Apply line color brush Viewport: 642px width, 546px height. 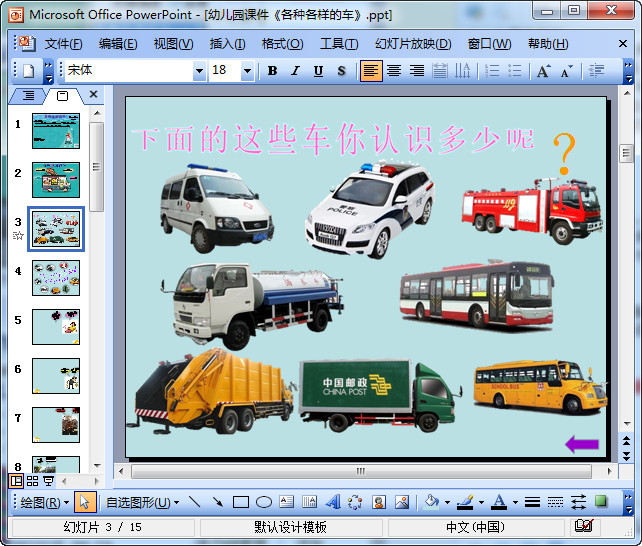coord(465,502)
